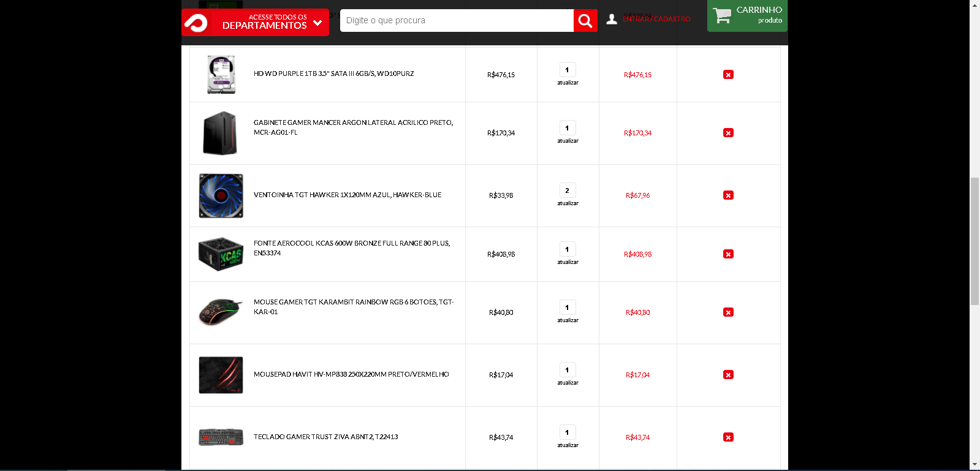Image resolution: width=980 pixels, height=471 pixels.
Task: Click the shopping cart icon
Action: (x=722, y=15)
